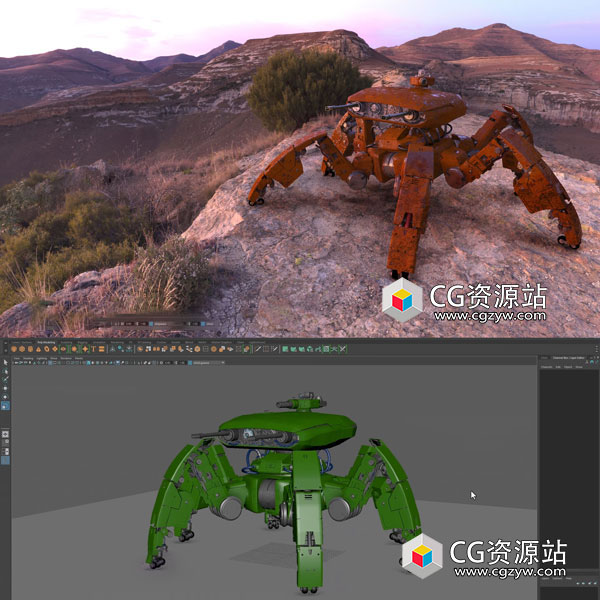Toggle view color management in the panel toolbar

(x=190, y=362)
